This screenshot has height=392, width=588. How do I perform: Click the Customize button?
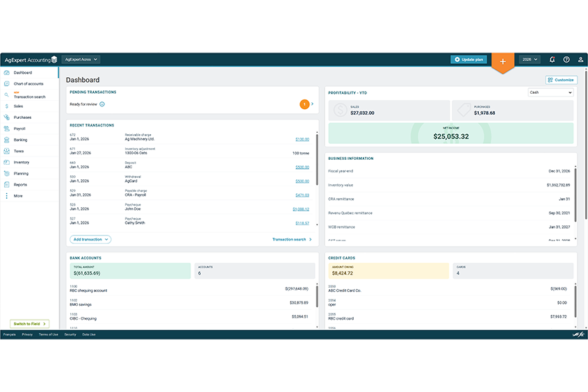[x=561, y=80]
